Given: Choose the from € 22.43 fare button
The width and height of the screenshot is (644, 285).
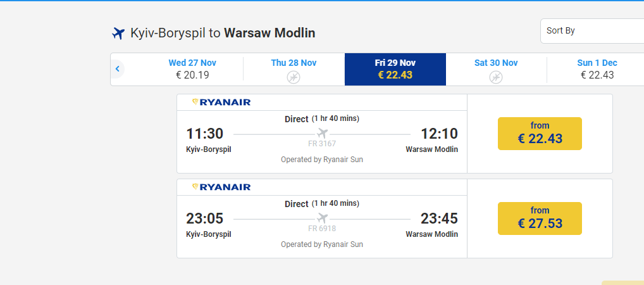Looking at the screenshot, I should pyautogui.click(x=540, y=134).
